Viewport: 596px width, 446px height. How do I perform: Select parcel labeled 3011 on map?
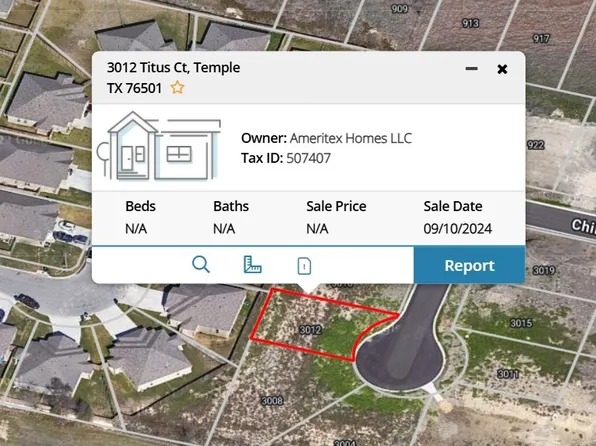click(x=508, y=374)
